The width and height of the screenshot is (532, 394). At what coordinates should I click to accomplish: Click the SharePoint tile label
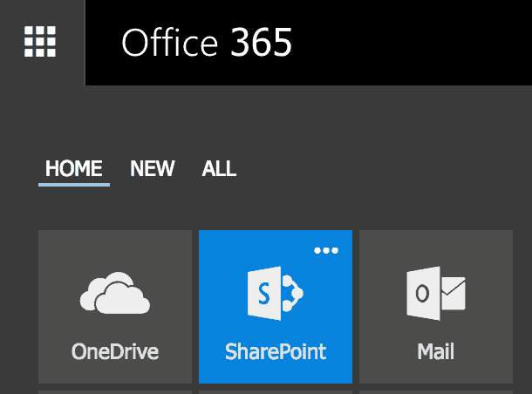(x=276, y=351)
